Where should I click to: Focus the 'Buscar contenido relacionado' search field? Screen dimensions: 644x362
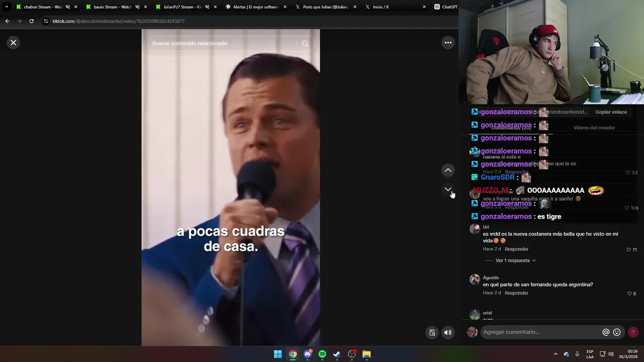click(x=223, y=44)
